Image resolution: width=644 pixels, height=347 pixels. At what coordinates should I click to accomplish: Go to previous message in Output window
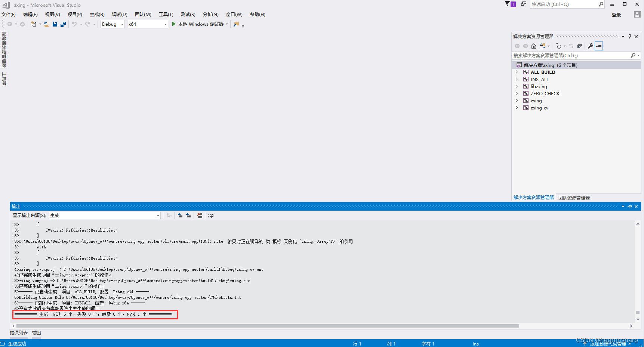pyautogui.click(x=181, y=216)
